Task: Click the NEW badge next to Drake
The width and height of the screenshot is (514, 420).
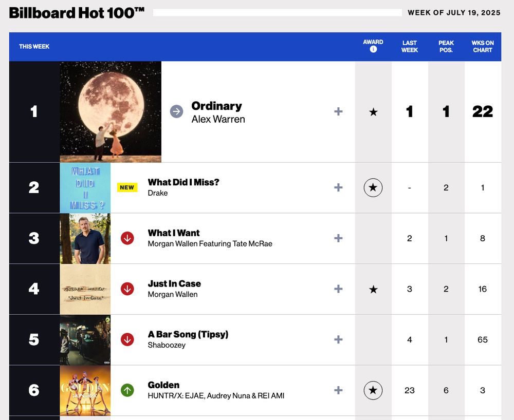Action: [x=127, y=187]
